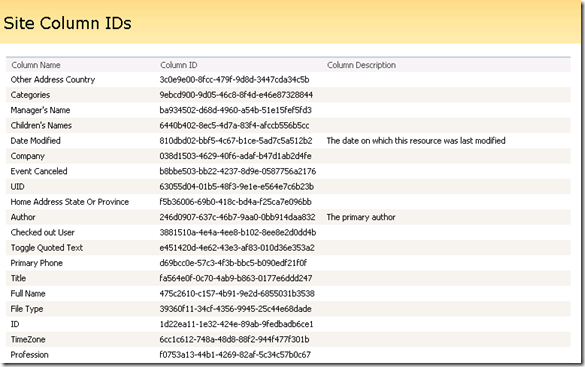The width and height of the screenshot is (585, 367).
Task: Select the Author column name
Action: tap(23, 217)
